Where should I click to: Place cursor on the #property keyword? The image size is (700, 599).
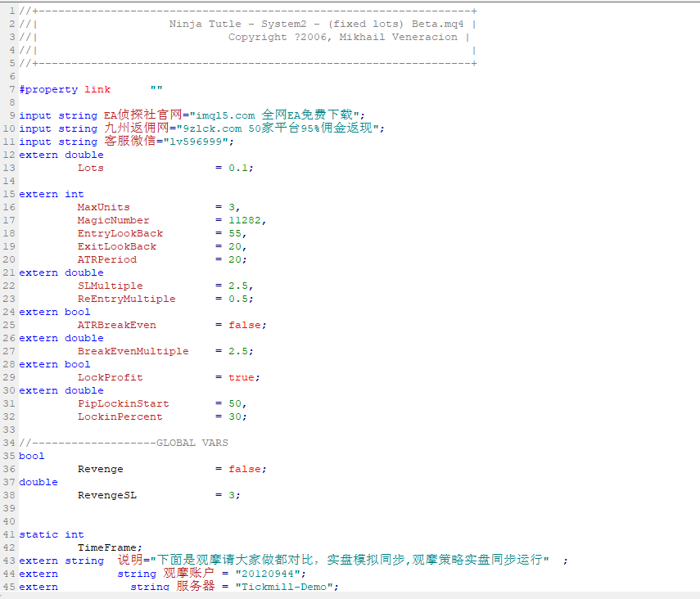pos(48,89)
